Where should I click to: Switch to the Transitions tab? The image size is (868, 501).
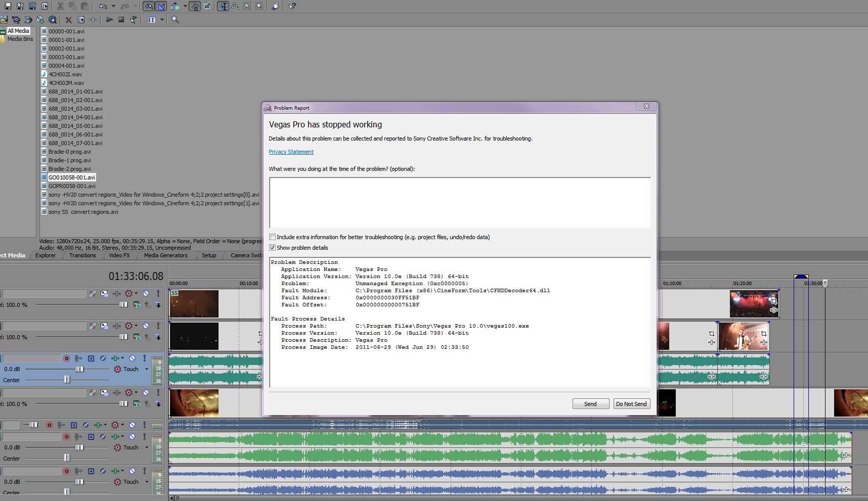pyautogui.click(x=82, y=255)
